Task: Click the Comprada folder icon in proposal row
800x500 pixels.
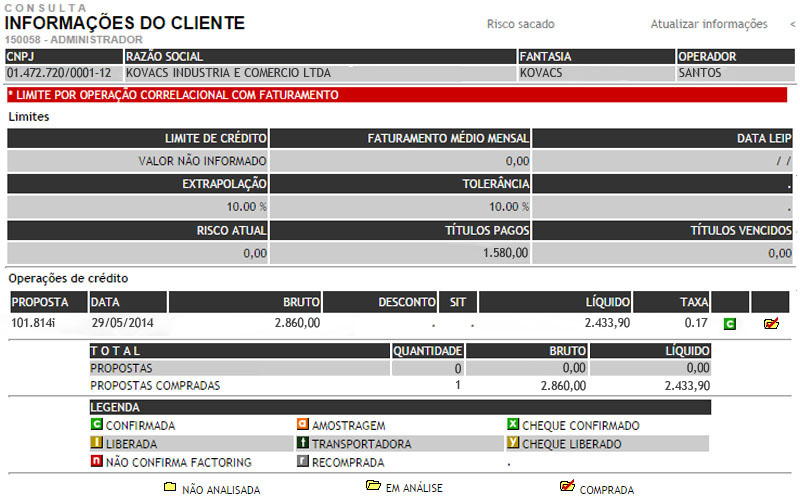Action: pyautogui.click(x=770, y=324)
